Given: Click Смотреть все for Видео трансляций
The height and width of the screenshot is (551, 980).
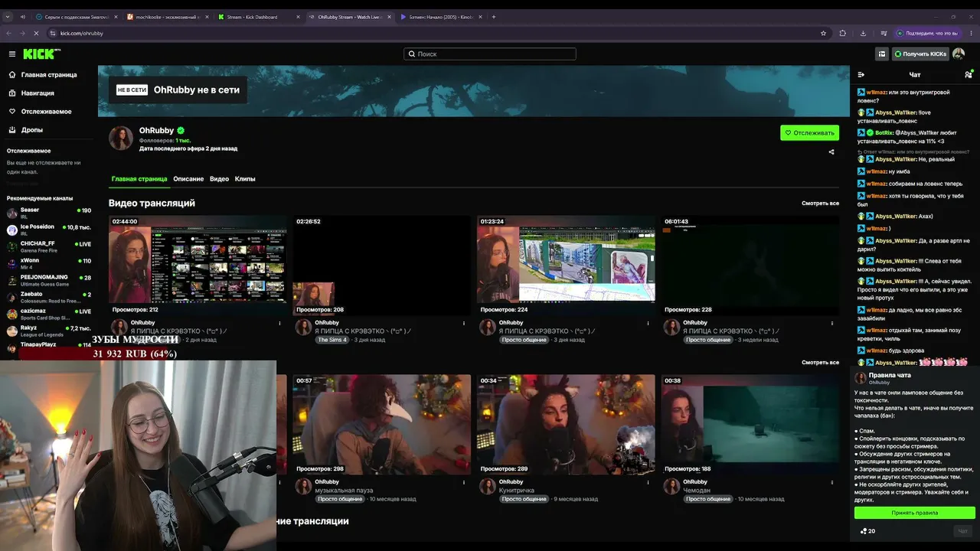Looking at the screenshot, I should pyautogui.click(x=820, y=204).
